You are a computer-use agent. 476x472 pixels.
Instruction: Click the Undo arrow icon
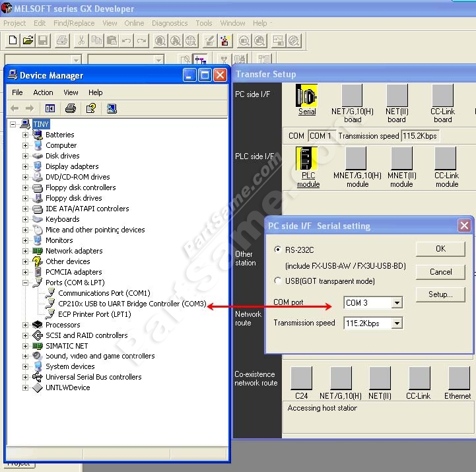coord(127,40)
